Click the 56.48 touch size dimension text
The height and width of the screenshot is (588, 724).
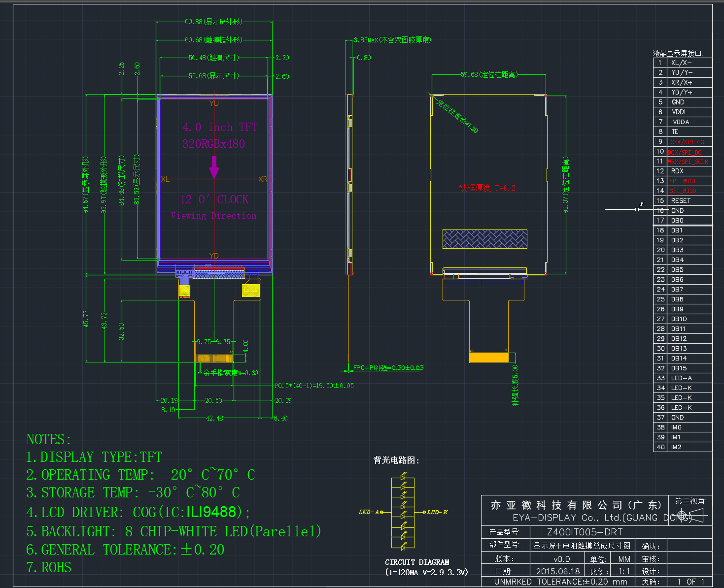(x=214, y=58)
